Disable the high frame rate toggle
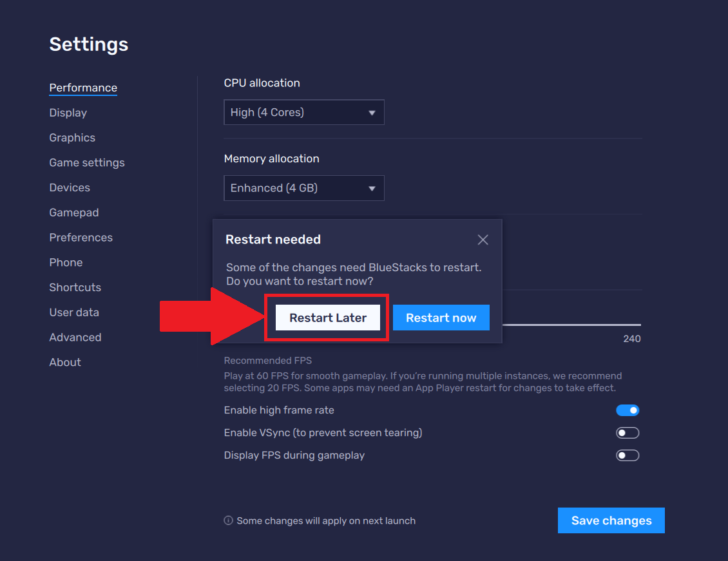 pos(627,410)
